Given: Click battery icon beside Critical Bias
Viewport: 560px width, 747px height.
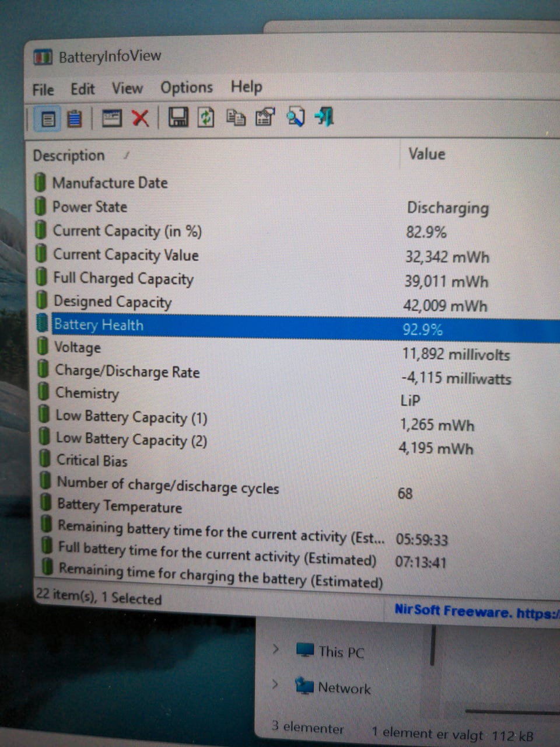Looking at the screenshot, I should tap(44, 459).
